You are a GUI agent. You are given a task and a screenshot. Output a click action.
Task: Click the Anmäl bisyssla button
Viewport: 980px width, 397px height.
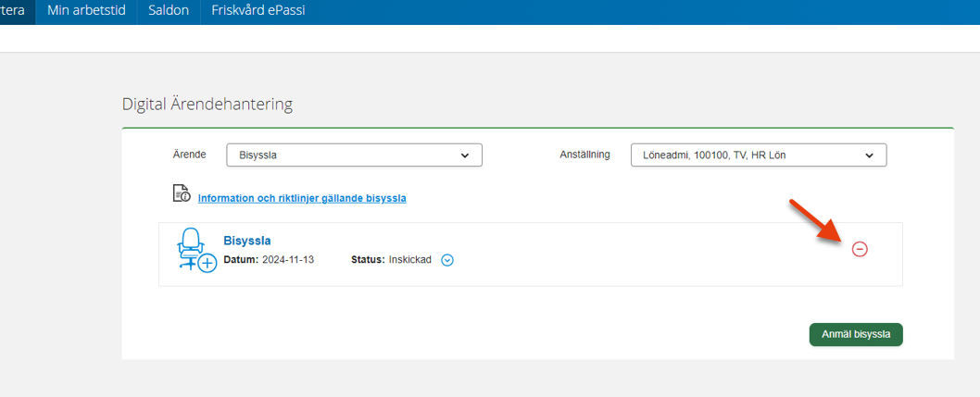[x=856, y=334]
